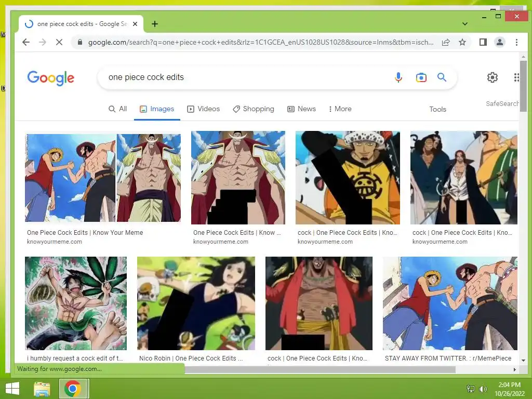Select the Images tab
This screenshot has height=399, width=532.
coord(157,109)
